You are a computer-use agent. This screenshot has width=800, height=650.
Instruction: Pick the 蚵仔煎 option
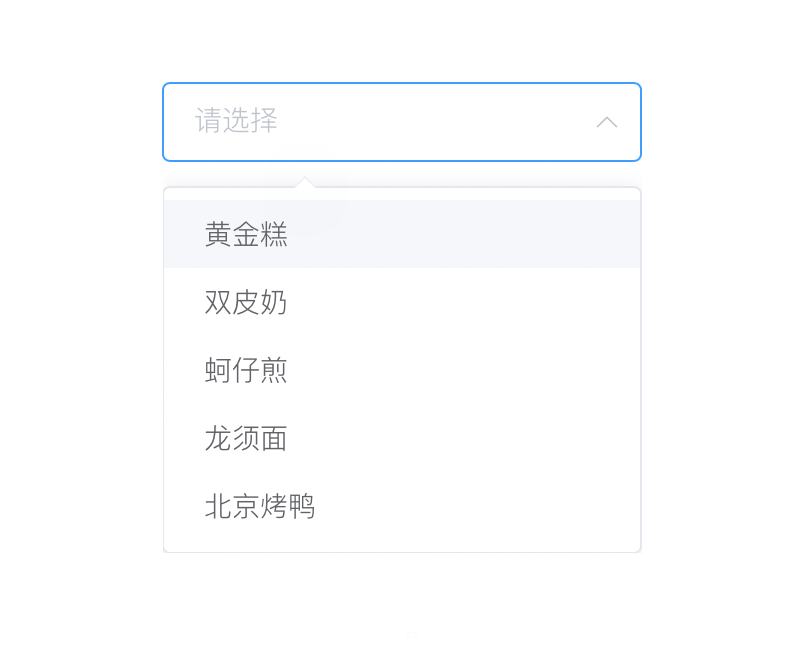tap(246, 370)
